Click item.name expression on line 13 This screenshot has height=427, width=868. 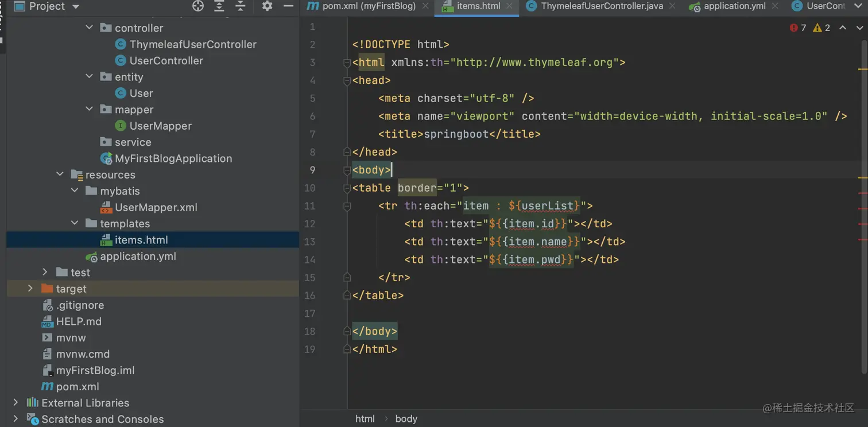click(537, 242)
